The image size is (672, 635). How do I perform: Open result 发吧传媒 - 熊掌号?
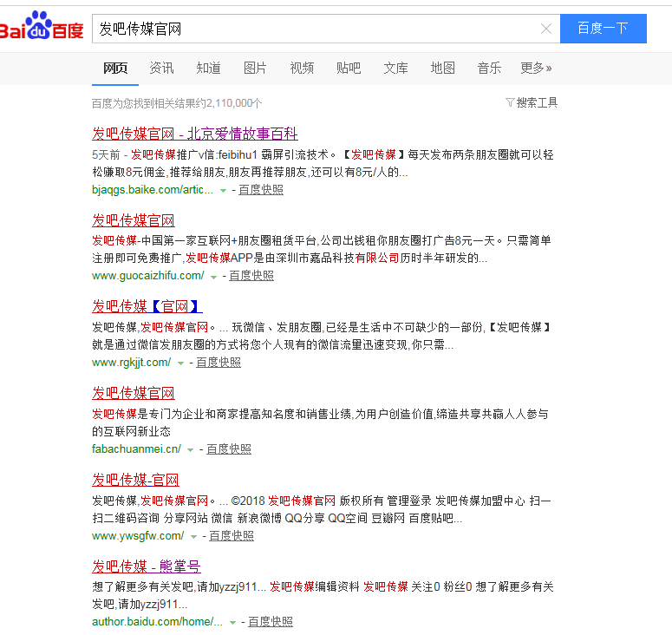(147, 566)
